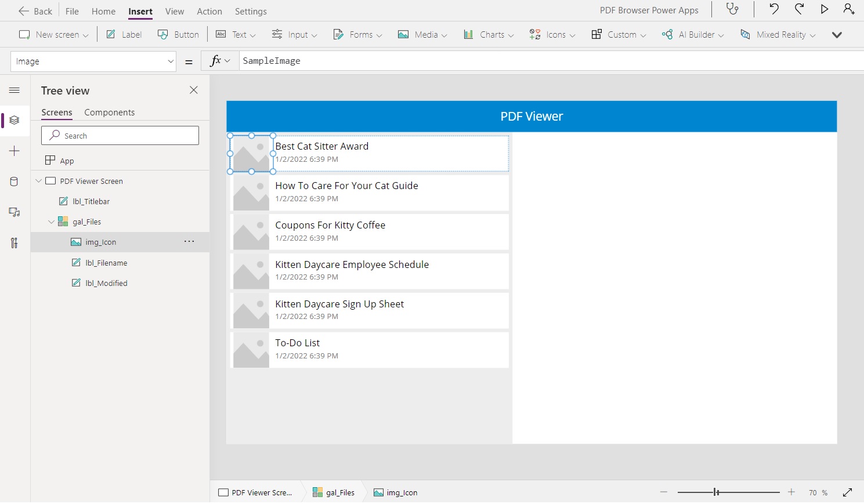
Task: Open the more options for img_Icon
Action: pyautogui.click(x=189, y=241)
